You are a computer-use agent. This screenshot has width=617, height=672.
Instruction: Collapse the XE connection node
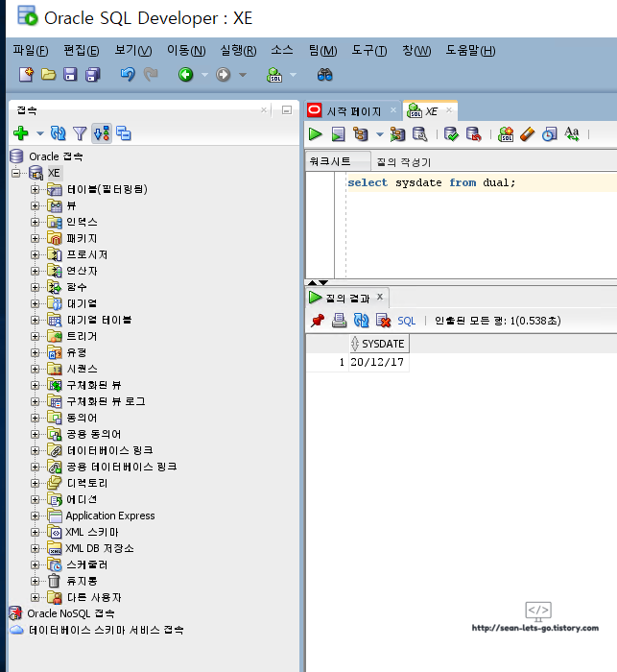click(x=16, y=173)
